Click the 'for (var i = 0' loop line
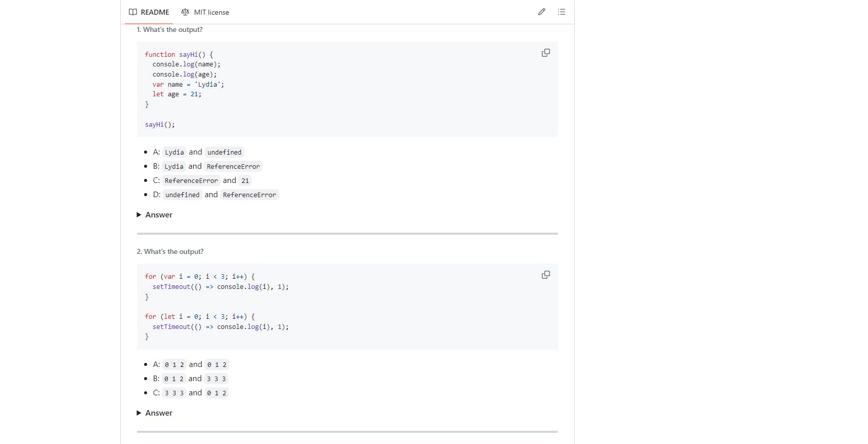The image size is (868, 444). 200,277
